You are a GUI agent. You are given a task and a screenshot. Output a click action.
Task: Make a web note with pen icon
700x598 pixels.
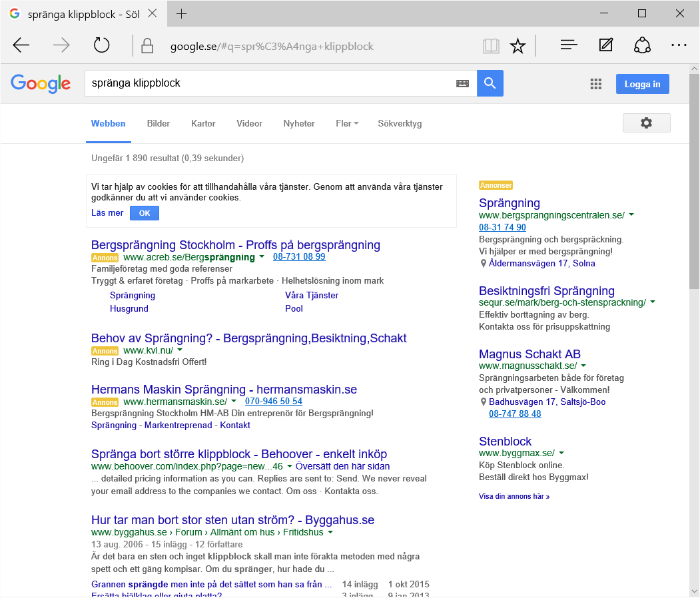point(606,45)
